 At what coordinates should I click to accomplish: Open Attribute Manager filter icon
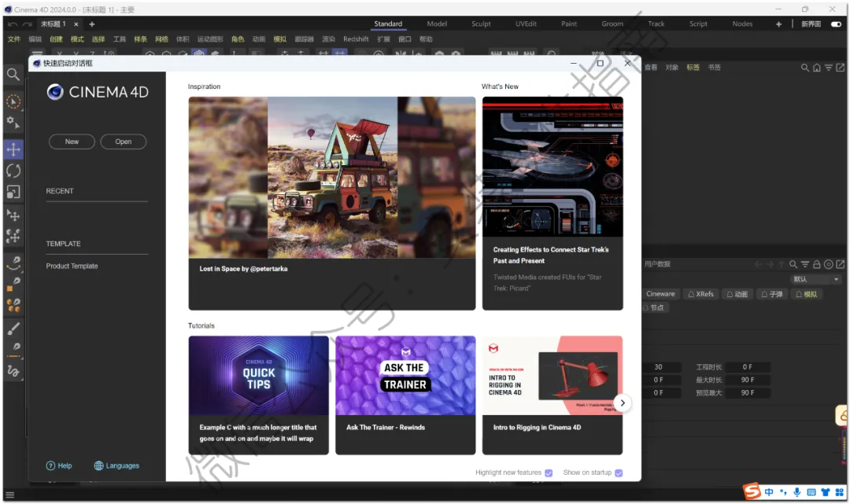click(x=805, y=264)
